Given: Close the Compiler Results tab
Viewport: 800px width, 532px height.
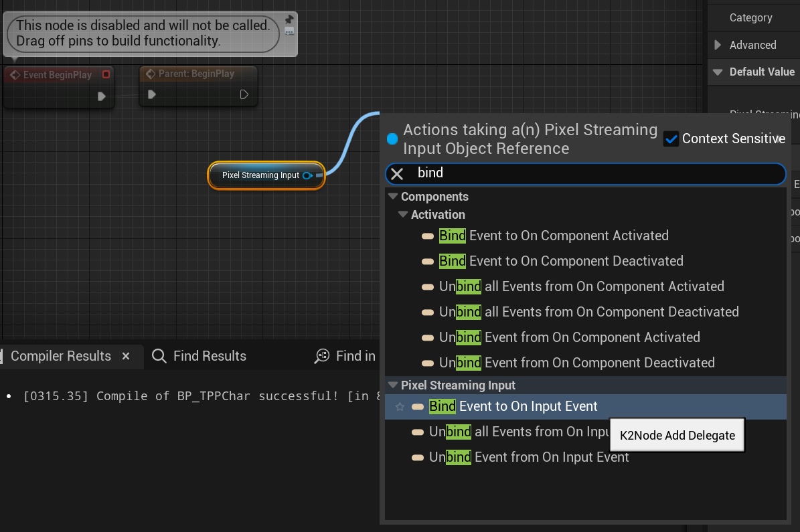Looking at the screenshot, I should pos(126,356).
